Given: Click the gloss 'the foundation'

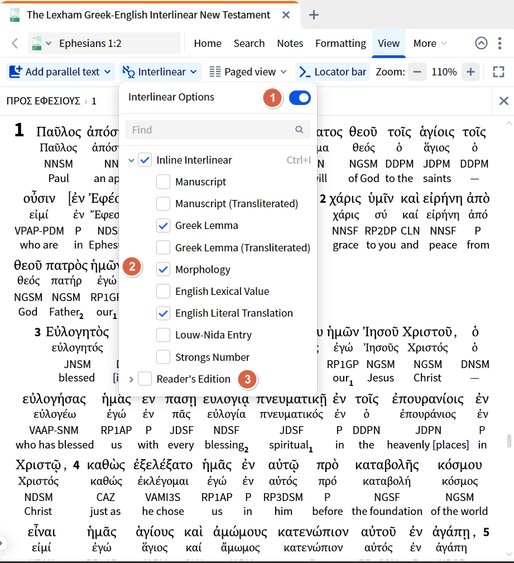Looking at the screenshot, I should click(387, 511).
